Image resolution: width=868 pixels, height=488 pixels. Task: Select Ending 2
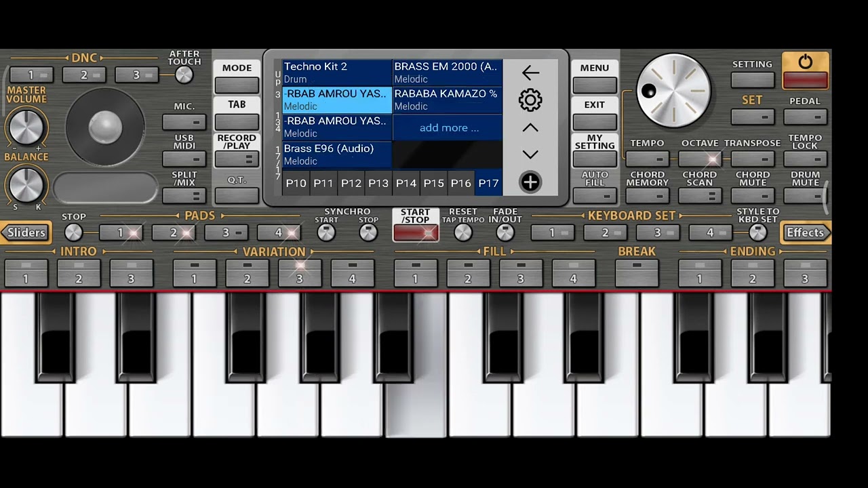753,273
